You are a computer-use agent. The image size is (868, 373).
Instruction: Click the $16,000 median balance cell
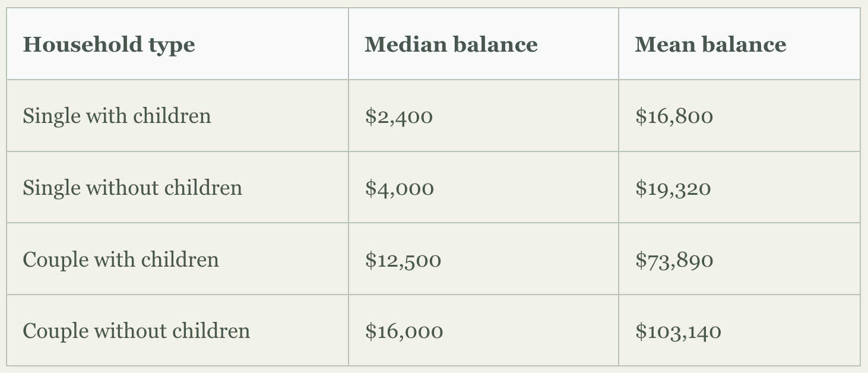coord(483,331)
